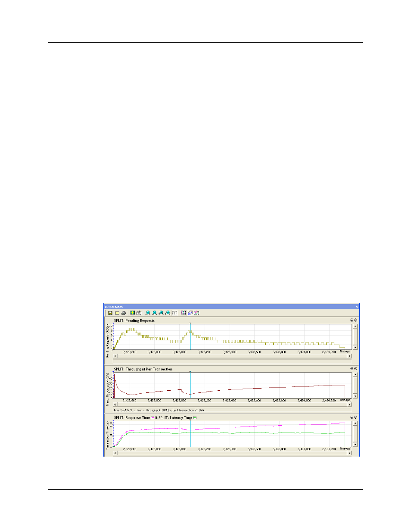Screen dimensions: 411x532
Task: Click the cursor marker atop Response Time graph
Action: coord(190,420)
